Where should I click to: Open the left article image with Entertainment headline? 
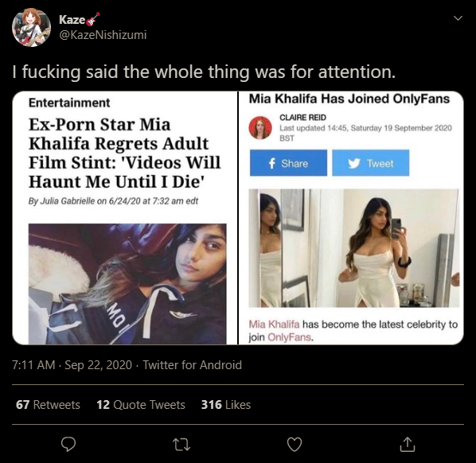click(x=125, y=218)
